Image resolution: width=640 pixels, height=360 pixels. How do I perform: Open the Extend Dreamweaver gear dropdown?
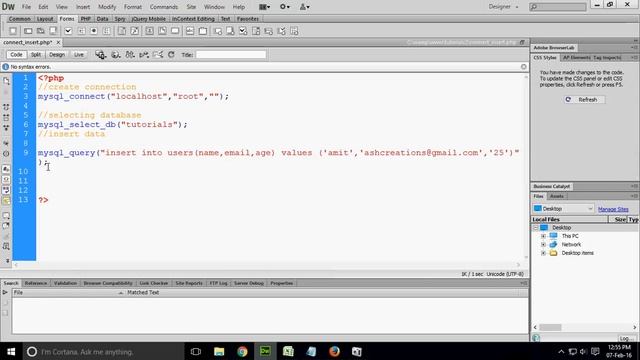coord(284,7)
